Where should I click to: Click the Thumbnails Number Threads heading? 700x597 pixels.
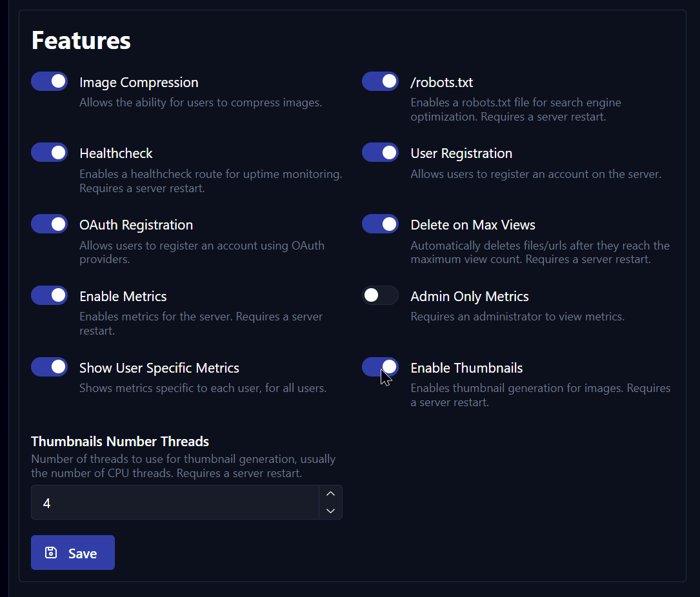tap(119, 442)
